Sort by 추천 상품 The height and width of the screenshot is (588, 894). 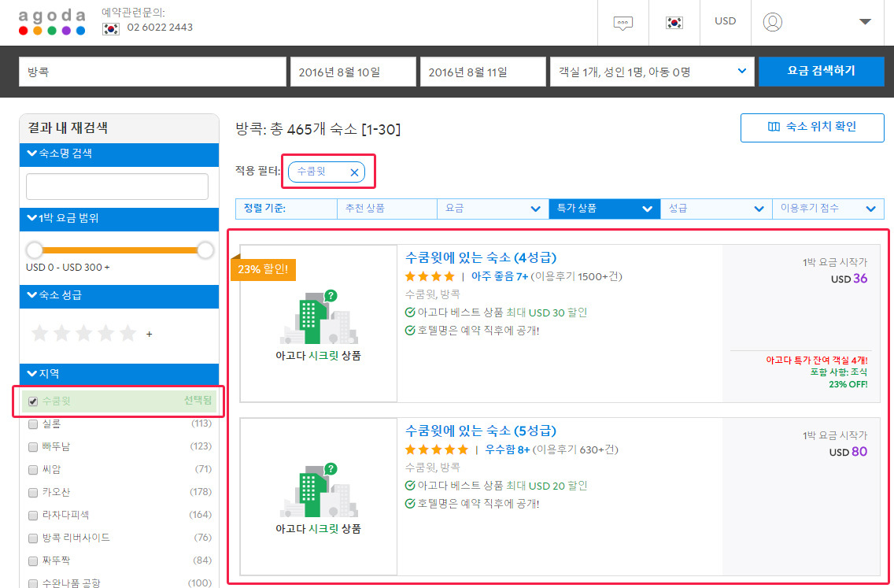coord(387,209)
